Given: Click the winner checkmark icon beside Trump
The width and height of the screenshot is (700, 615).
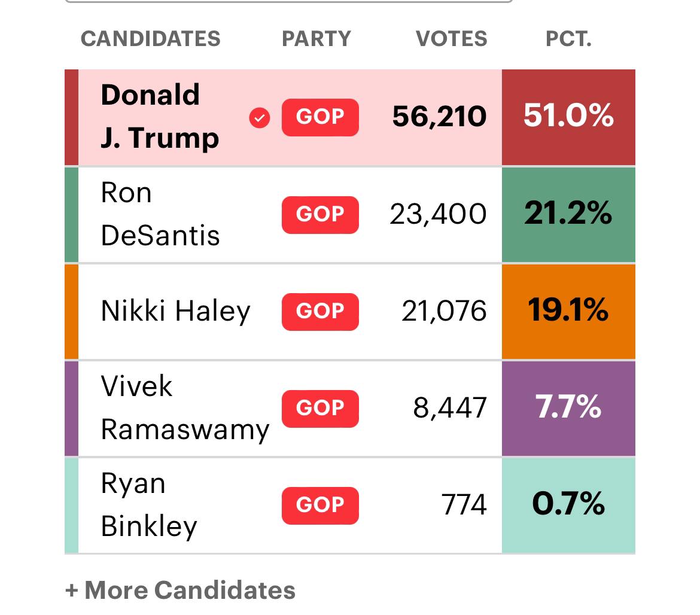Looking at the screenshot, I should (x=260, y=118).
